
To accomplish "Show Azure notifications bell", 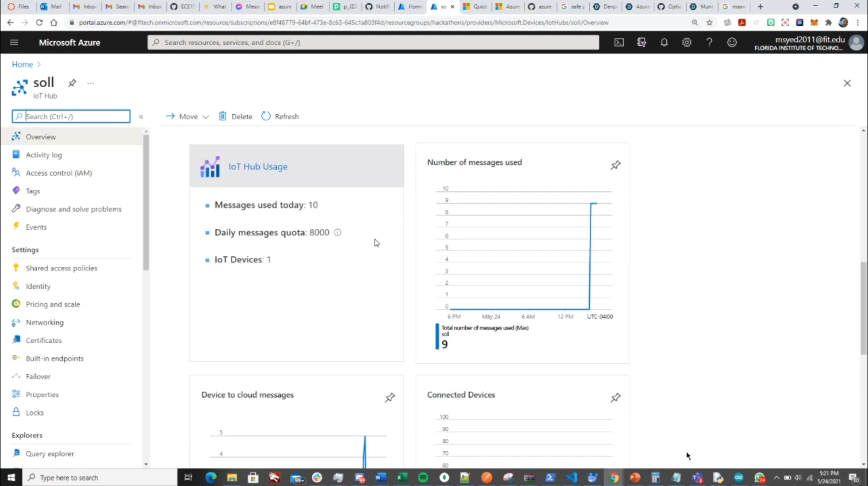I will pyautogui.click(x=664, y=43).
